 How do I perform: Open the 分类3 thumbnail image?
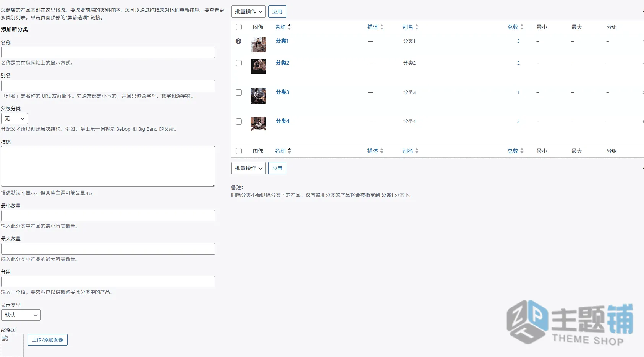(x=258, y=96)
